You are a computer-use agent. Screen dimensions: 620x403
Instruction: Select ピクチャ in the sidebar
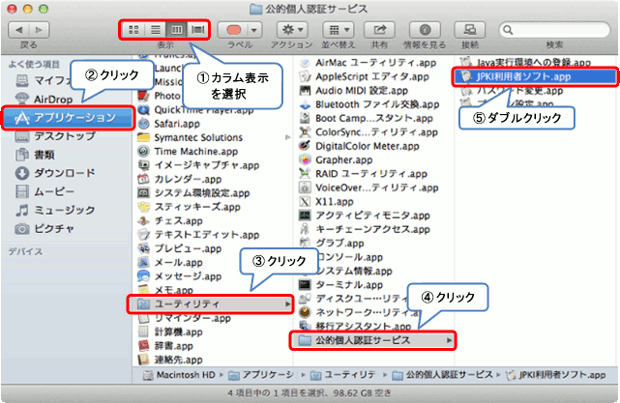point(44,229)
